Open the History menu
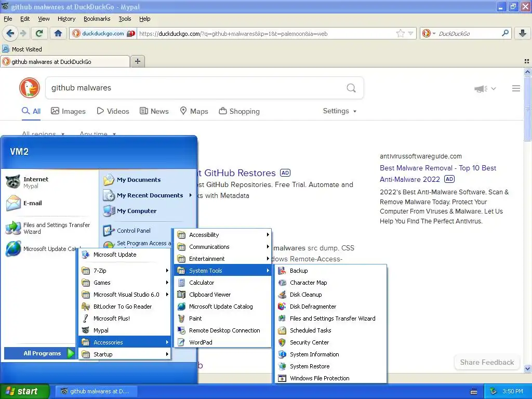Viewport: 532px width, 399px height. click(x=66, y=19)
